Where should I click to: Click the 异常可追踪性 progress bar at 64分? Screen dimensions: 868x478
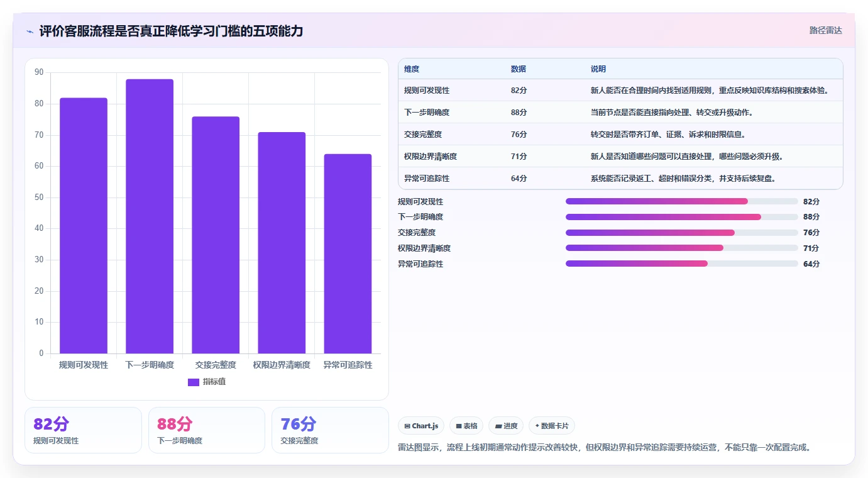coord(682,264)
